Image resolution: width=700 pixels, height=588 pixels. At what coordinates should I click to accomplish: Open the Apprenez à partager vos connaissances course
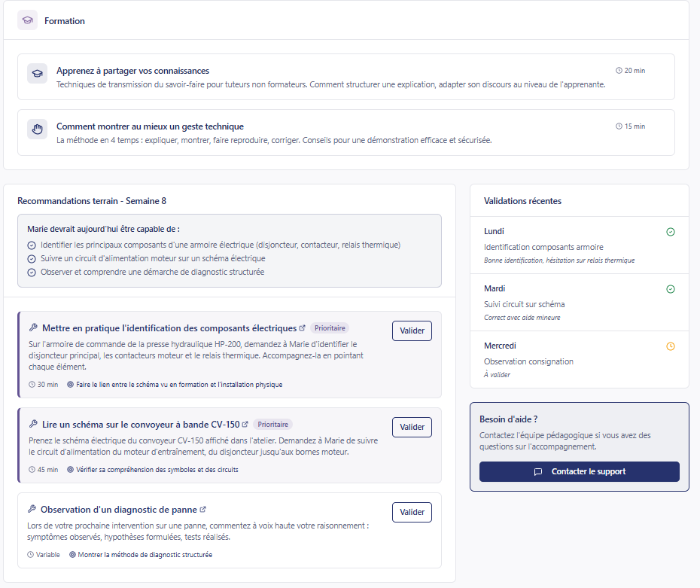[132, 71]
